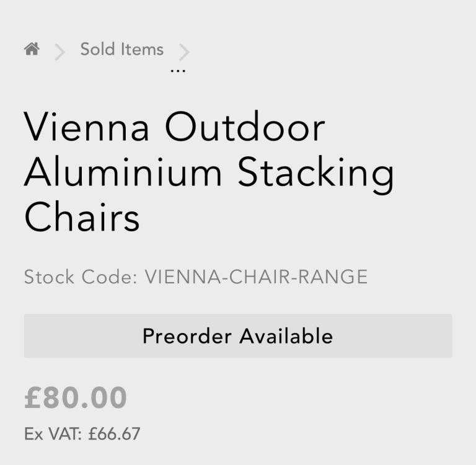Image resolution: width=476 pixels, height=465 pixels.
Task: Click the word "Chairs" in the title
Action: click(82, 217)
